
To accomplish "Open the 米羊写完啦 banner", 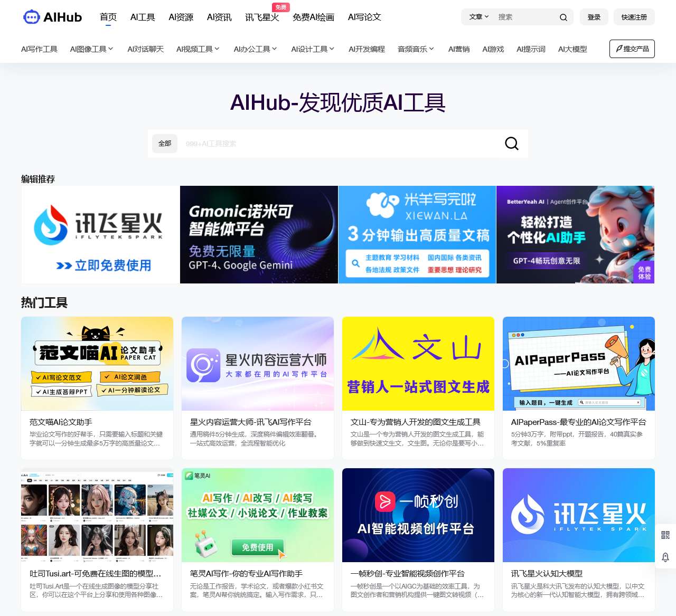I will [x=417, y=235].
